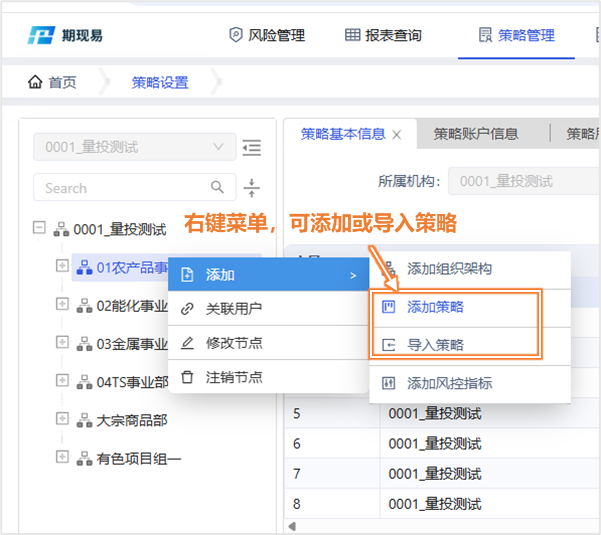This screenshot has height=535, width=601.
Task: Collapse the sidebar with the indent icon
Action: tap(252, 148)
